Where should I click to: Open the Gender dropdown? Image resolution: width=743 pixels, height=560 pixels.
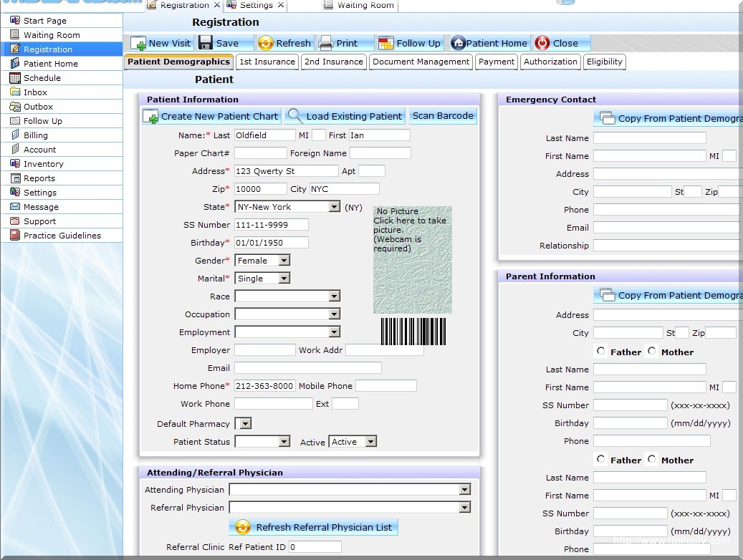284,261
